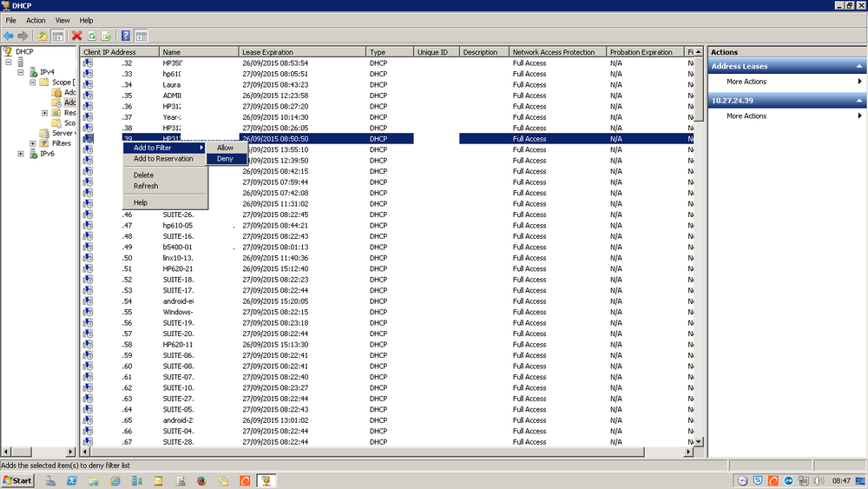The width and height of the screenshot is (868, 489).
Task: Expand the IPv6 node
Action: tap(21, 154)
